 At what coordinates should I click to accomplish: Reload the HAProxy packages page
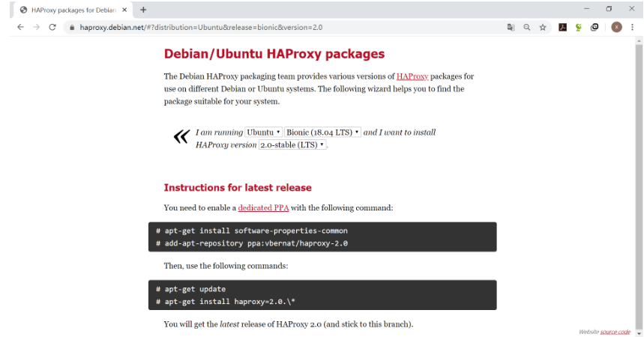[52, 27]
